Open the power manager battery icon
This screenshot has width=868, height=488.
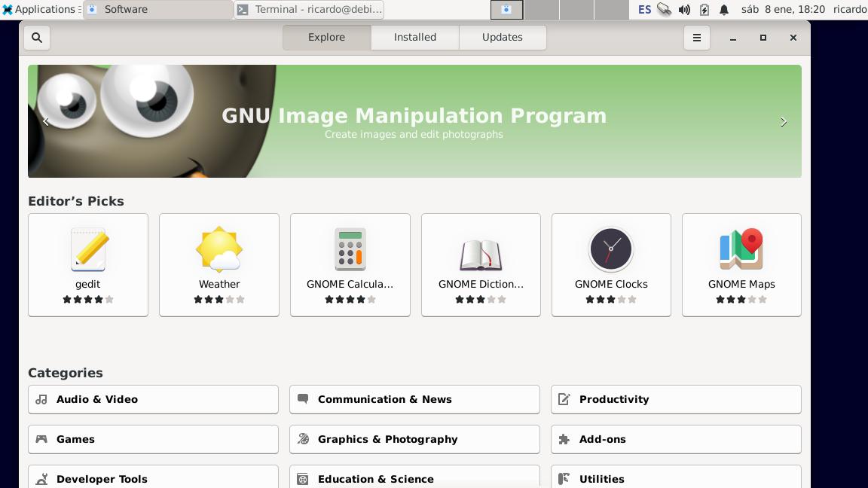tap(704, 9)
